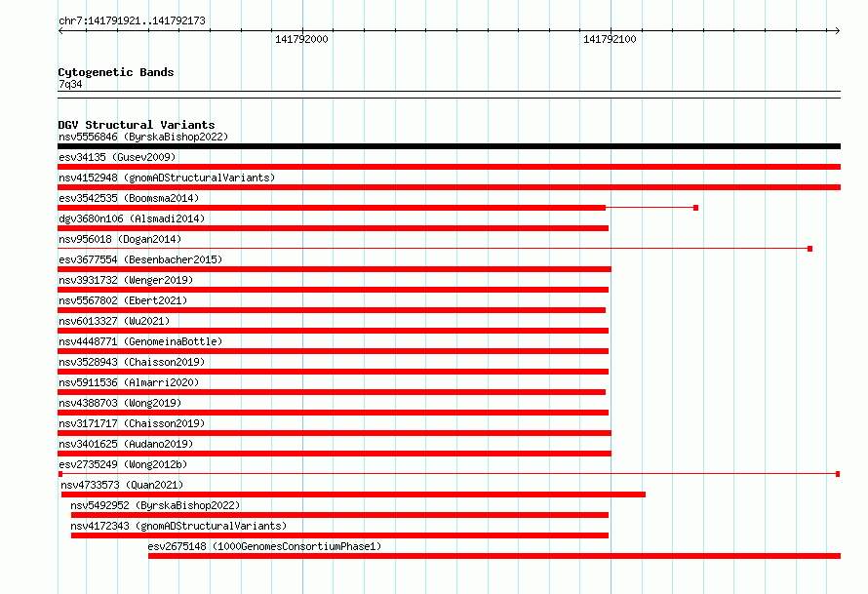Open nsv6013327 (Wu2021) variant details
The height and width of the screenshot is (594, 868).
click(x=114, y=321)
